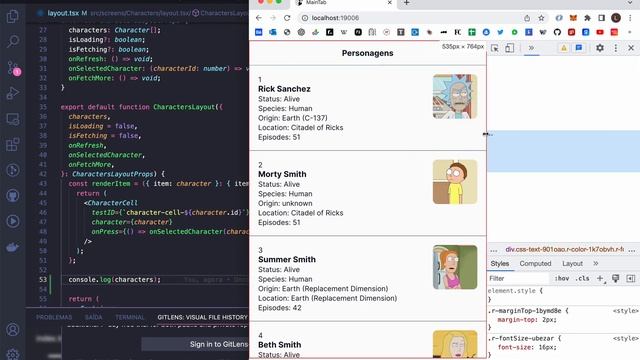Open the Run and Debug view
Viewport: 640px width, 360px height.
13,93
